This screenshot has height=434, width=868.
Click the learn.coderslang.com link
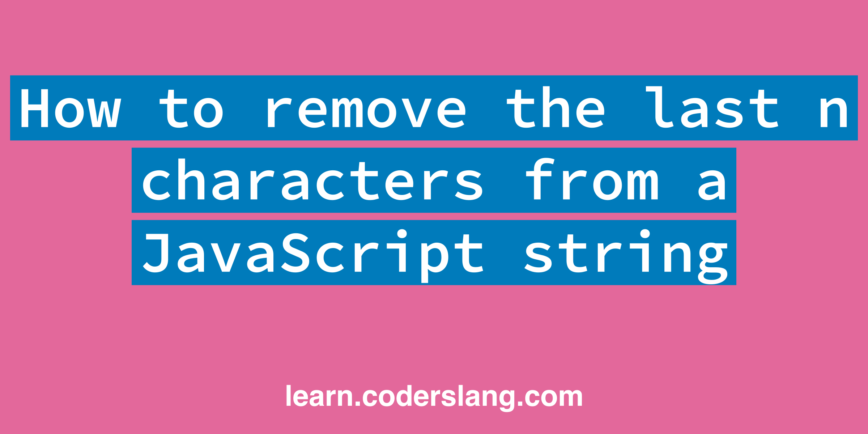[x=433, y=397]
